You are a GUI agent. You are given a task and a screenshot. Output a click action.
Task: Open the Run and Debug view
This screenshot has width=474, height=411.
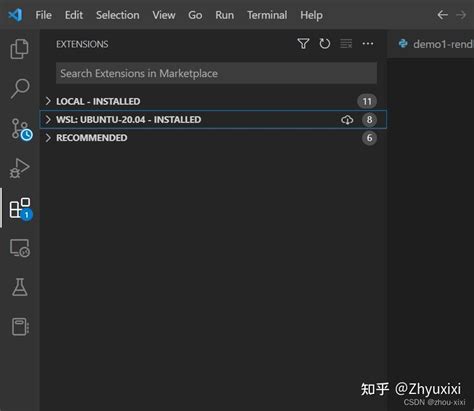pyautogui.click(x=20, y=168)
